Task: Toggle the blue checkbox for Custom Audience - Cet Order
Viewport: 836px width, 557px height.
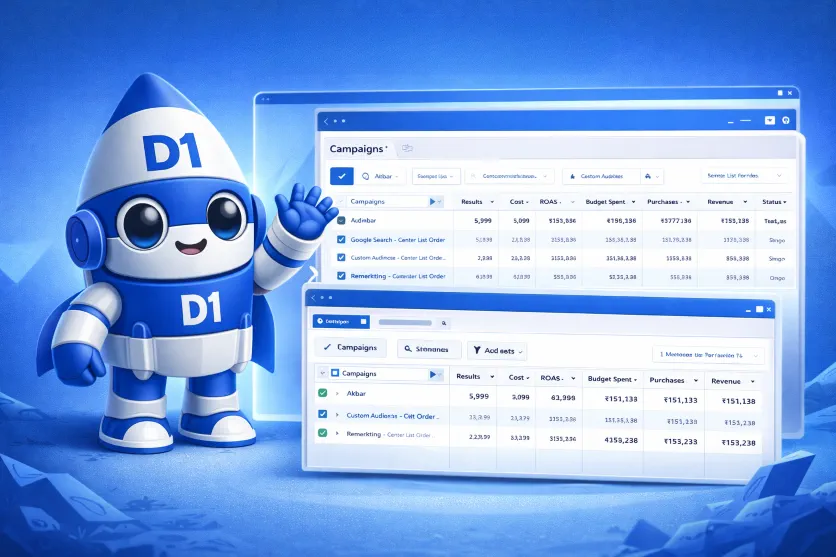Action: tap(323, 414)
